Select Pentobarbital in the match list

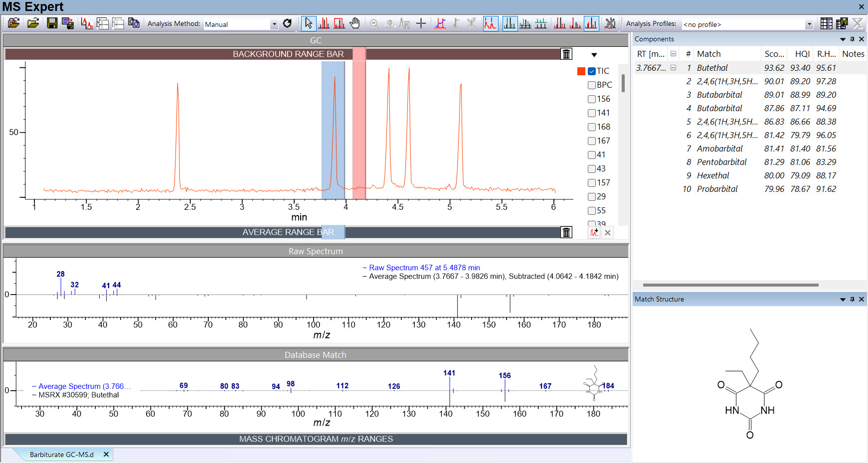click(x=721, y=162)
